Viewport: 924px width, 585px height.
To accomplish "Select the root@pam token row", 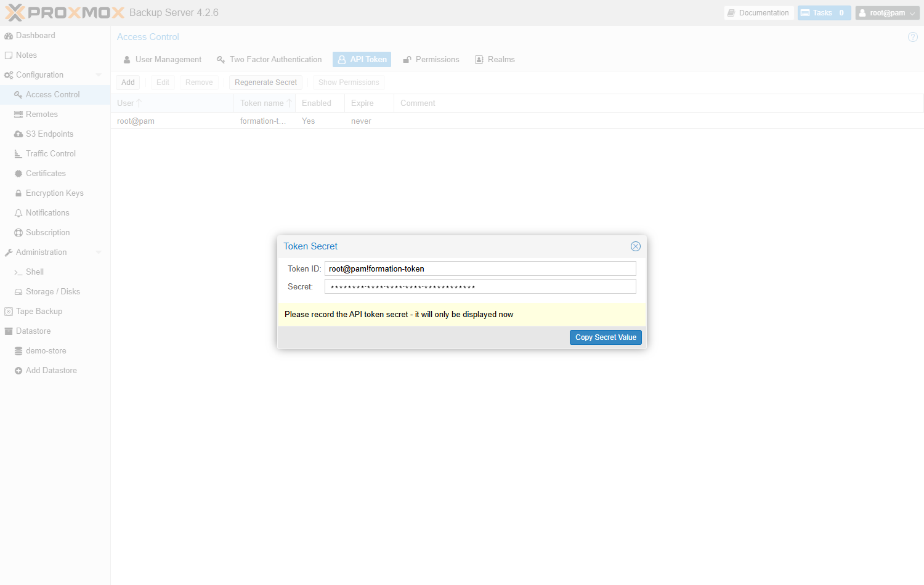I will click(x=517, y=121).
